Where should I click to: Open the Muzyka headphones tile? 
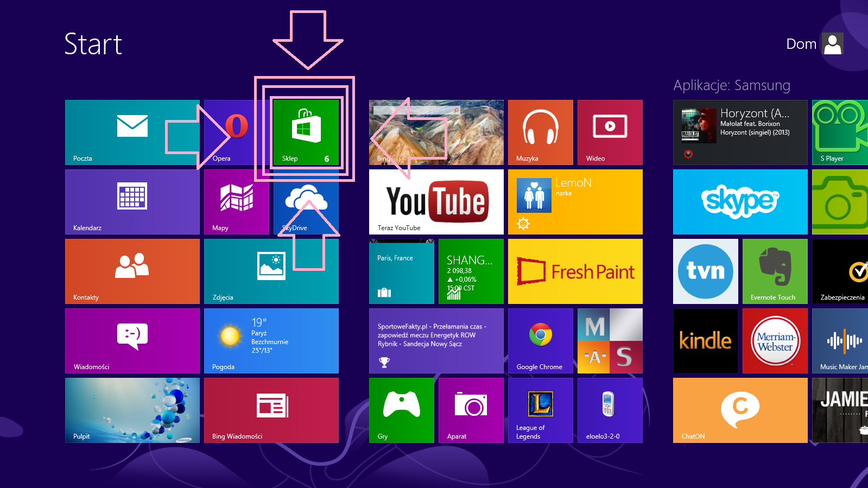(541, 132)
